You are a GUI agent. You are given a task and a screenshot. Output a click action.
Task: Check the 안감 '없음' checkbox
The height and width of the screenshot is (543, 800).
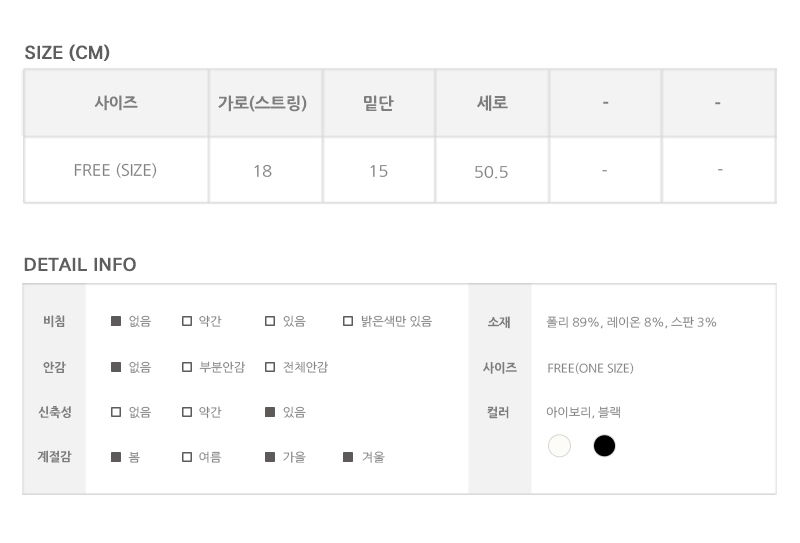point(116,367)
